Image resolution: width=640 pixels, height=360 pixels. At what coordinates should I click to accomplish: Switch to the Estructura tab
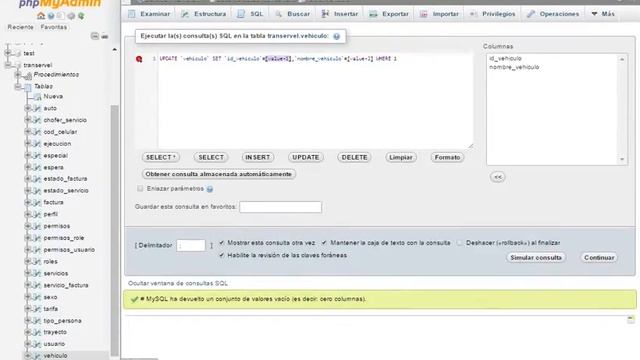coord(204,14)
